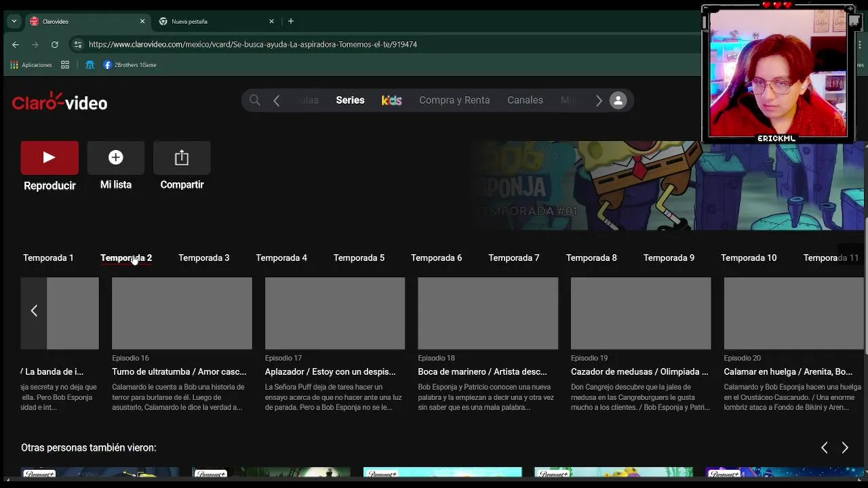Open the Kids section
This screenshot has width=868, height=488.
point(391,100)
